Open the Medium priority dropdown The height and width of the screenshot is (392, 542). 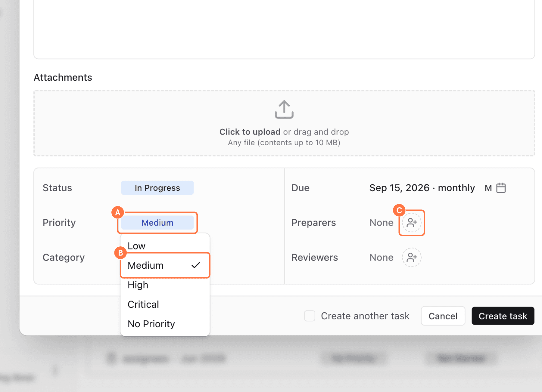(157, 223)
